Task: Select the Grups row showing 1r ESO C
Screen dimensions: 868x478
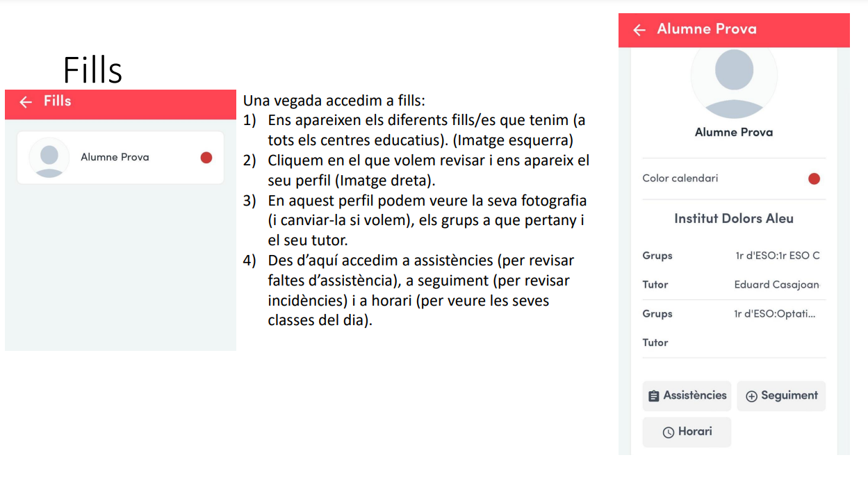Action: 734,256
